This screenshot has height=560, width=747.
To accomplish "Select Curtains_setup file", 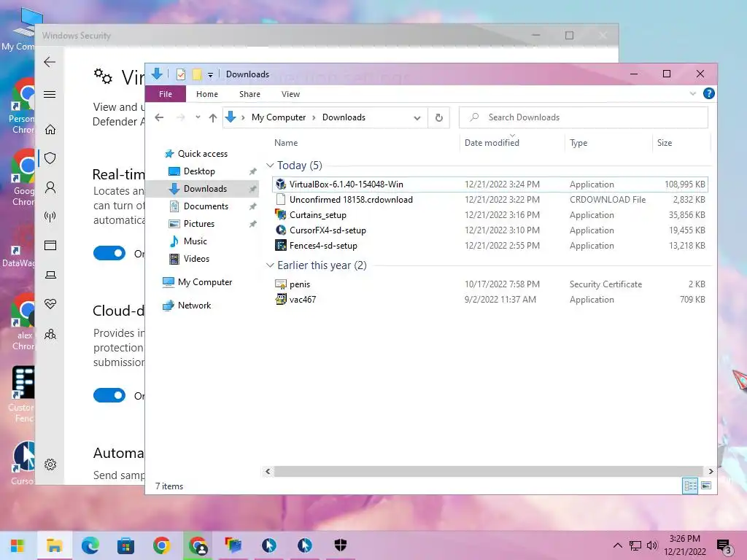I will click(489, 215).
